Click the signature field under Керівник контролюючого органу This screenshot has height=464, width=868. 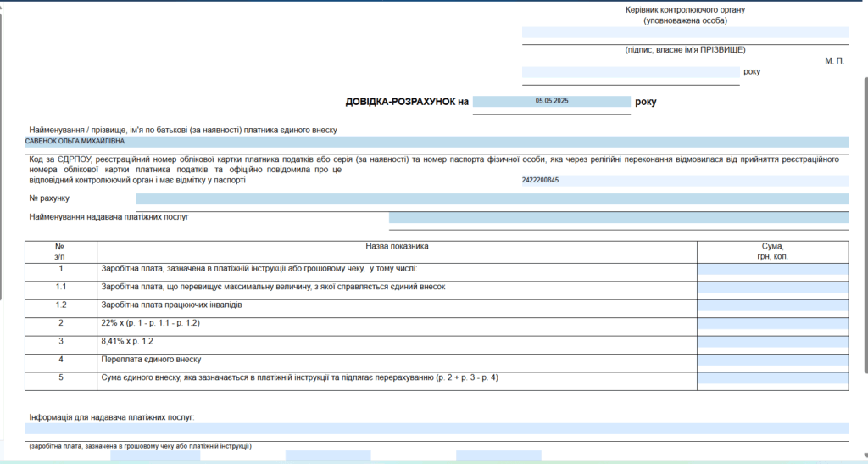(x=685, y=33)
